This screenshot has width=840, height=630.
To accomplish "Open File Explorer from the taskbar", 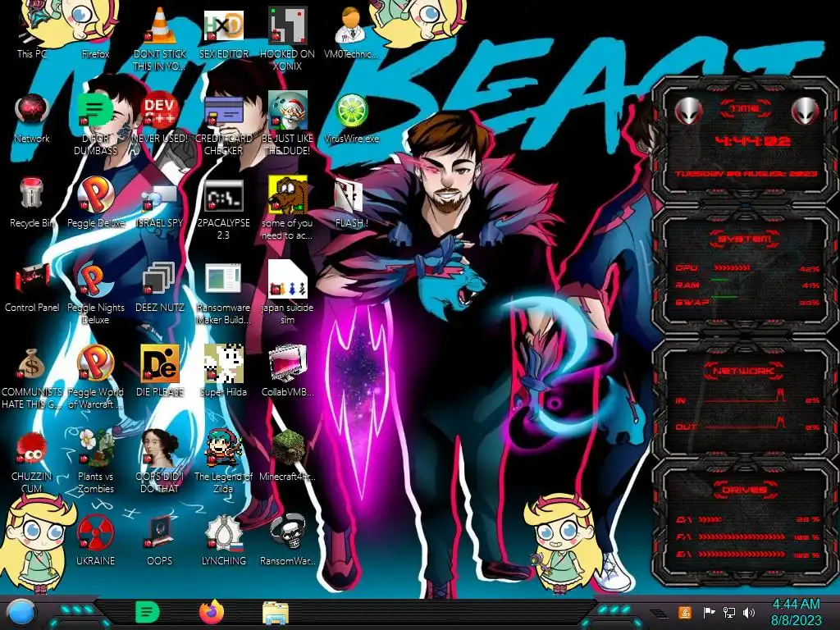I will pyautogui.click(x=276, y=613).
